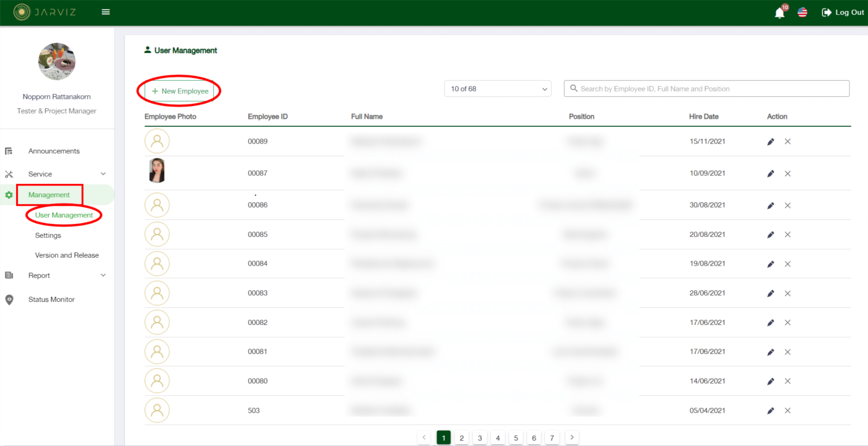Click the New Employee button

tap(180, 91)
